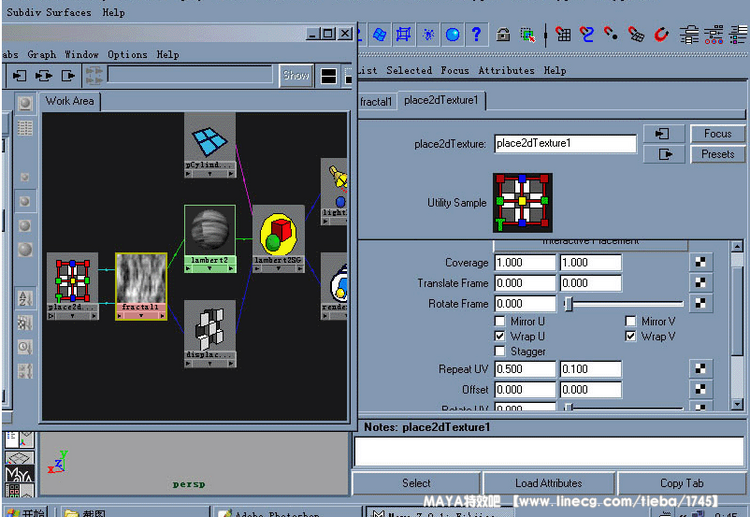Click the Repeat UV first value field

coord(525,369)
